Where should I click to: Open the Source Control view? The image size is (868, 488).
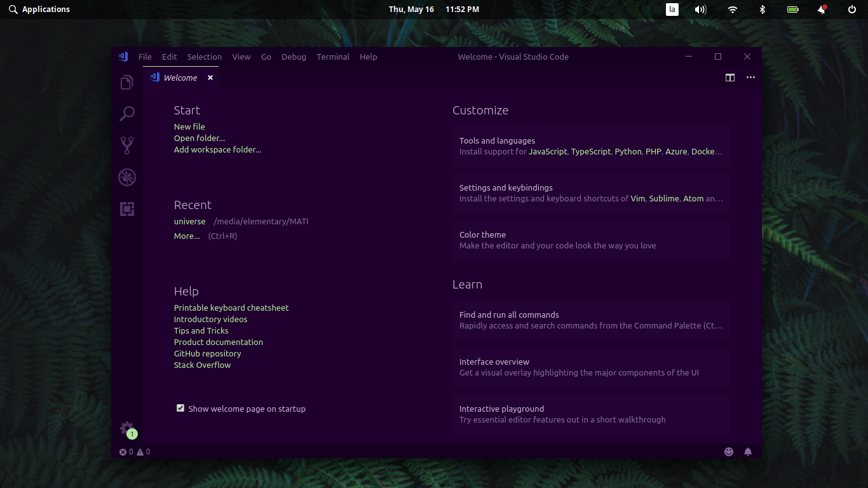(127, 146)
